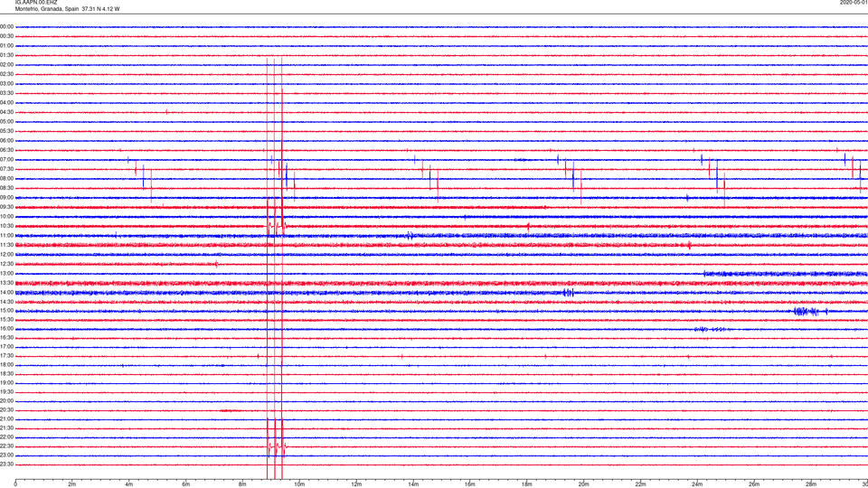Click the 14m axis tick label
Image resolution: width=868 pixels, height=488 pixels.
413,484
